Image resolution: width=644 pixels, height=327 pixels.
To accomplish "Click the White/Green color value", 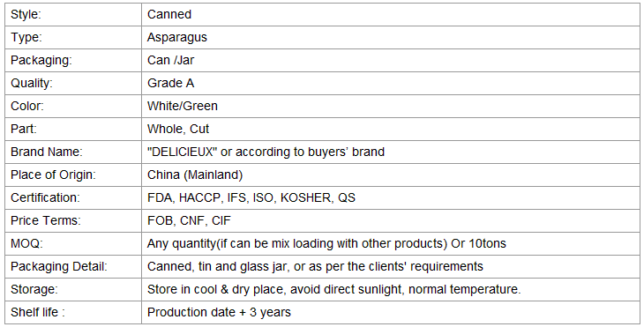I will 183,106.
